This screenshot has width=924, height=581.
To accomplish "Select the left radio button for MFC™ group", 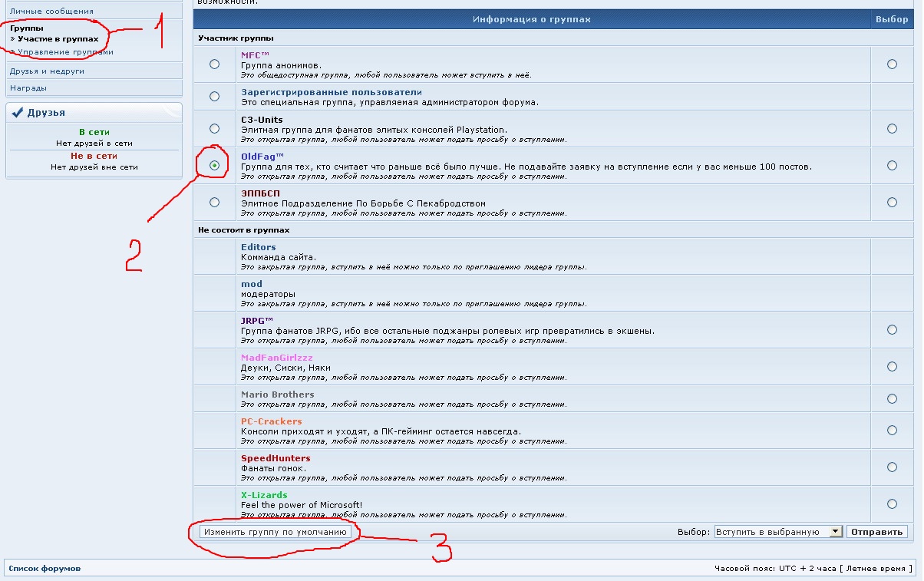I will pyautogui.click(x=214, y=64).
